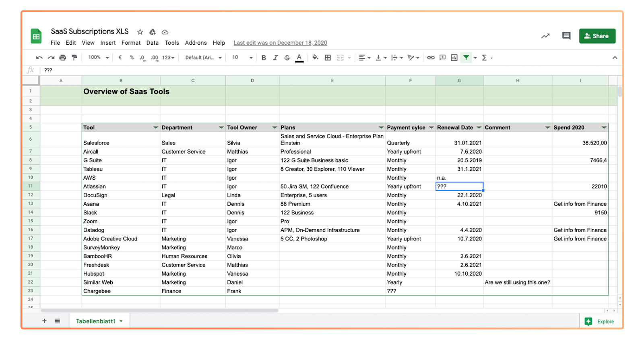Viewport: 644px width, 340px height.
Task: Click the print icon in toolbar
Action: [62, 58]
